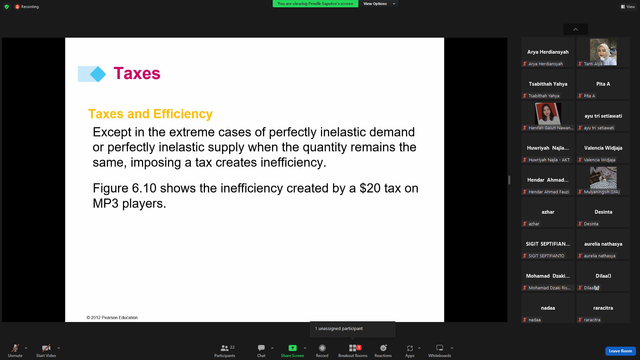This screenshot has width=640, height=360.
Task: Click gallery panel divider handle
Action: click(509, 180)
